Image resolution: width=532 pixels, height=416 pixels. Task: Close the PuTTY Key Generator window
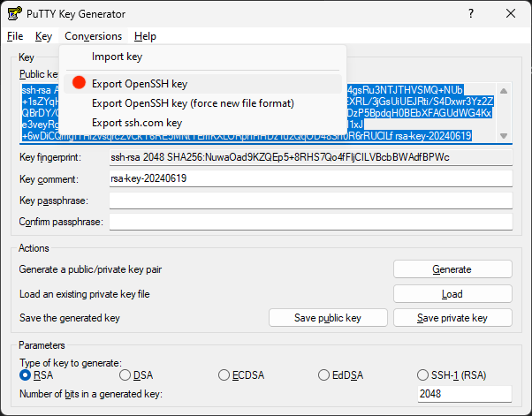tap(511, 13)
